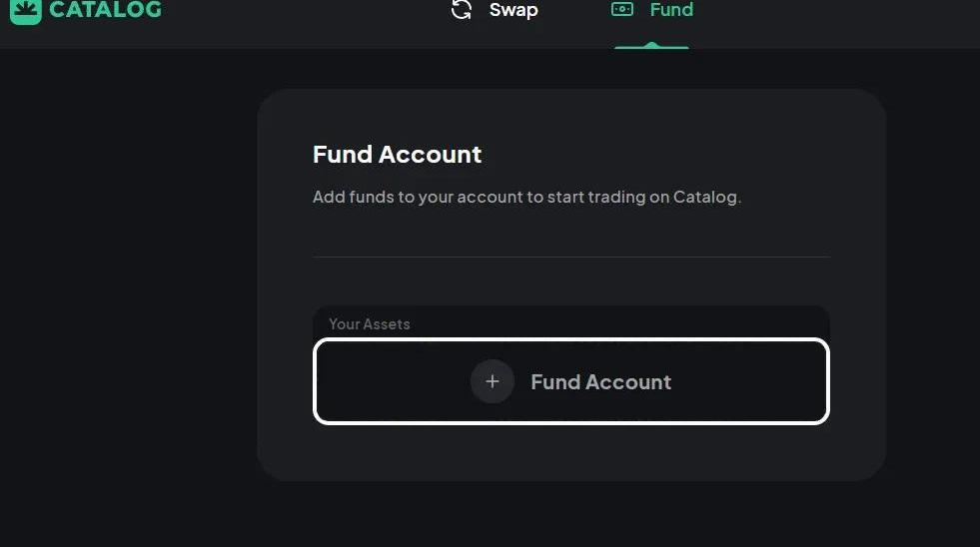Select the Fund tab label

click(x=671, y=10)
